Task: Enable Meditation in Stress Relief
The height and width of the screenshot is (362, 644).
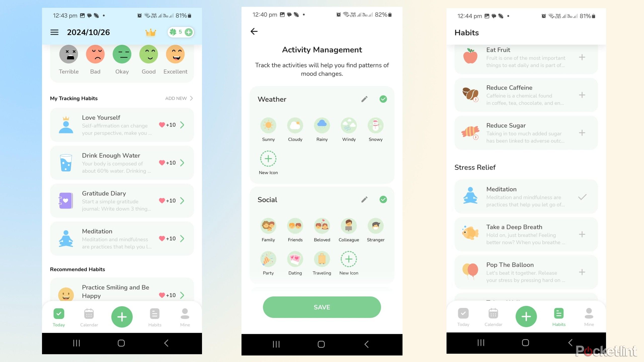Action: [583, 196]
